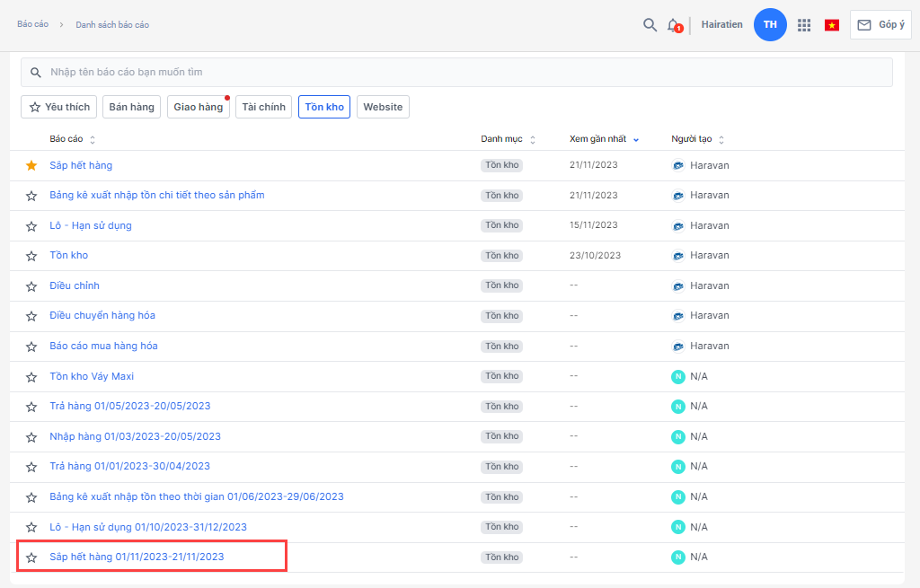The image size is (920, 588).
Task: Open the search icon in top header
Action: [650, 25]
